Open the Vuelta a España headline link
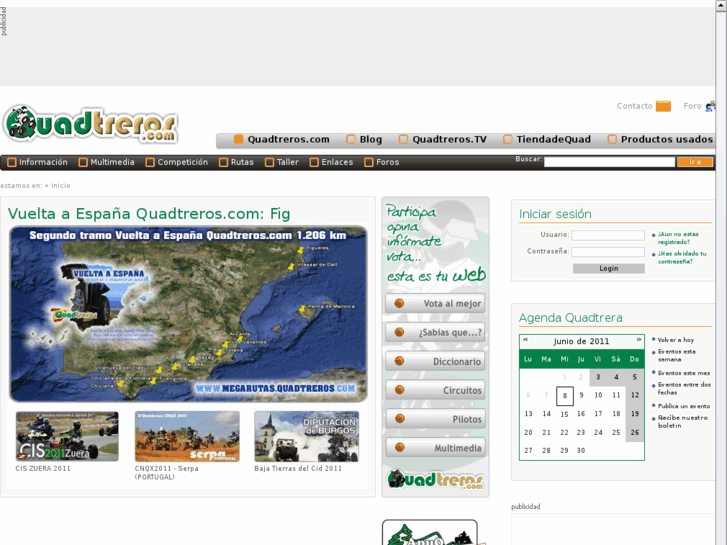Screen dimensions: 727x545 pyautogui.click(x=149, y=213)
